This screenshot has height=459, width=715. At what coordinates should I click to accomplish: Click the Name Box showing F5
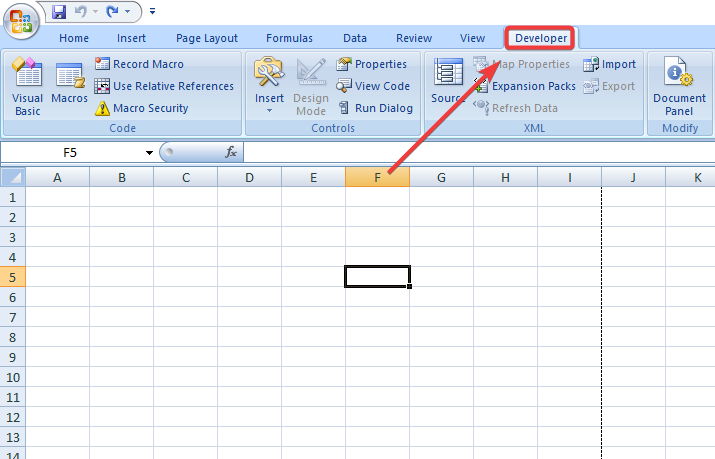coord(71,152)
